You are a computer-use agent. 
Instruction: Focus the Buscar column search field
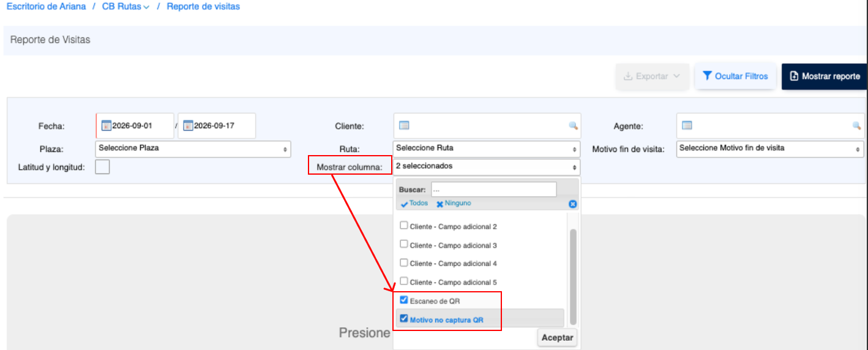tap(493, 189)
